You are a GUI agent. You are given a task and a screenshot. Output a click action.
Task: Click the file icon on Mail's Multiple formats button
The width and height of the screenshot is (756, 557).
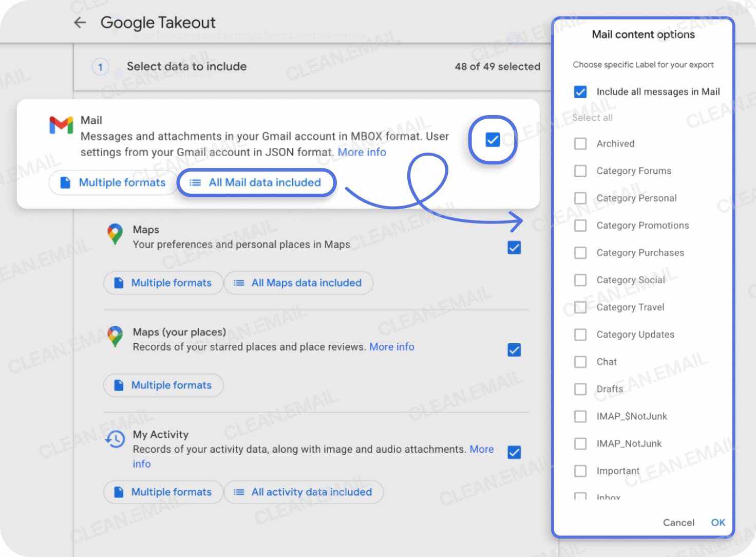[x=65, y=182]
